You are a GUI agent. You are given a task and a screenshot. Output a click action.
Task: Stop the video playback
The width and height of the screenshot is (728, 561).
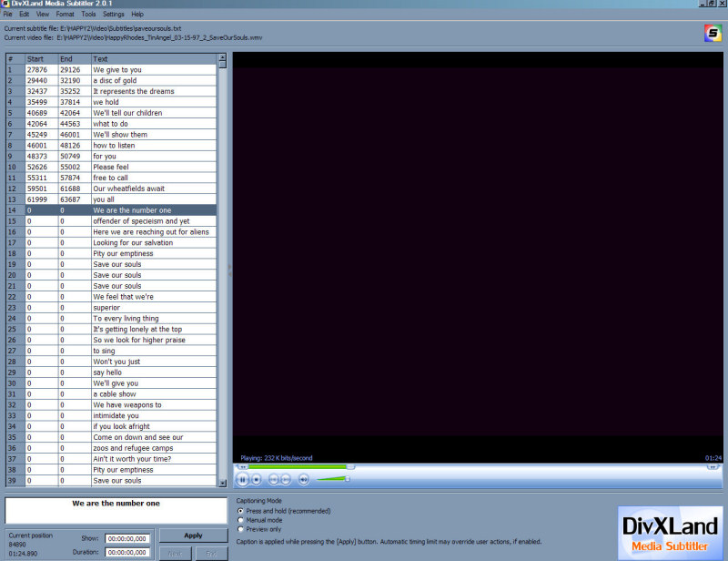(x=257, y=479)
